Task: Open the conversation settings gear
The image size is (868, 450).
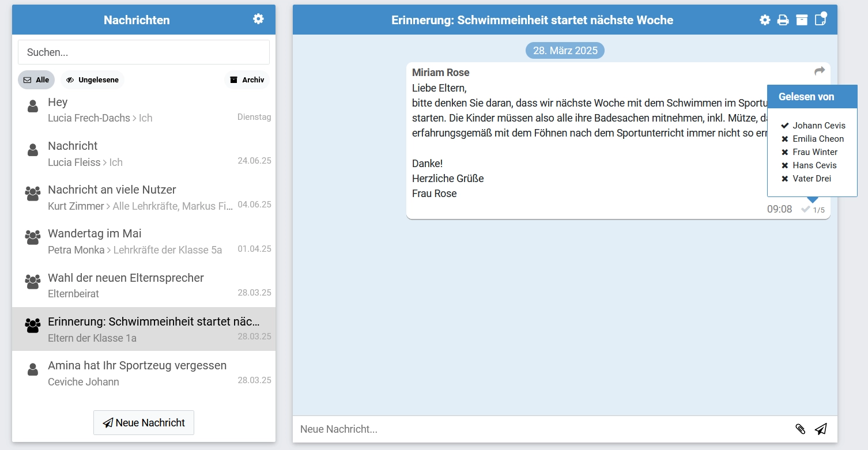Action: point(764,19)
